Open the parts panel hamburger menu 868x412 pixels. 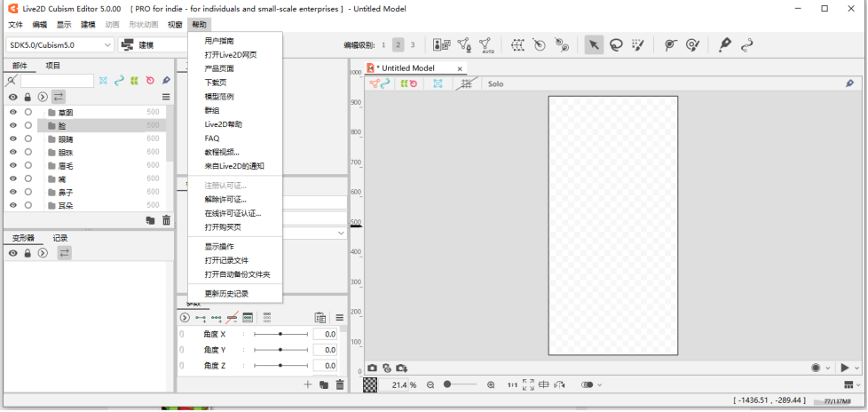[x=165, y=97]
